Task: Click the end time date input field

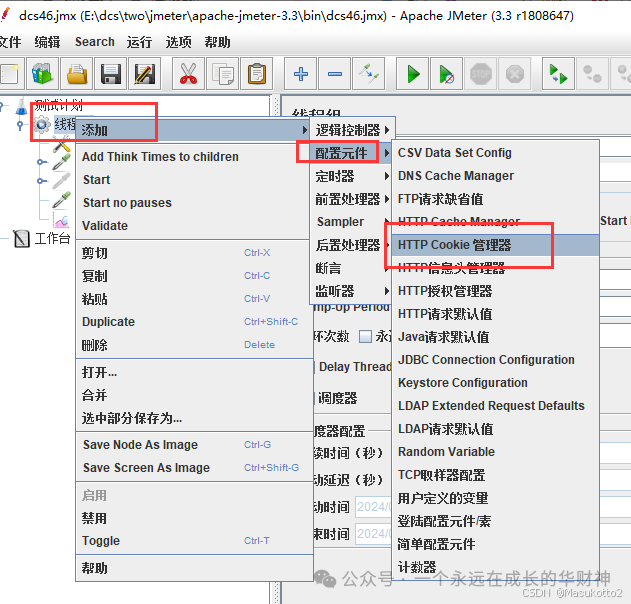Action: (373, 534)
